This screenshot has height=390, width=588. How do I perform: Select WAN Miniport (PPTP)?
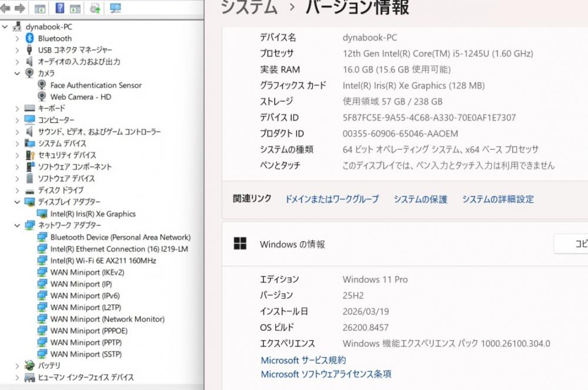(86, 342)
